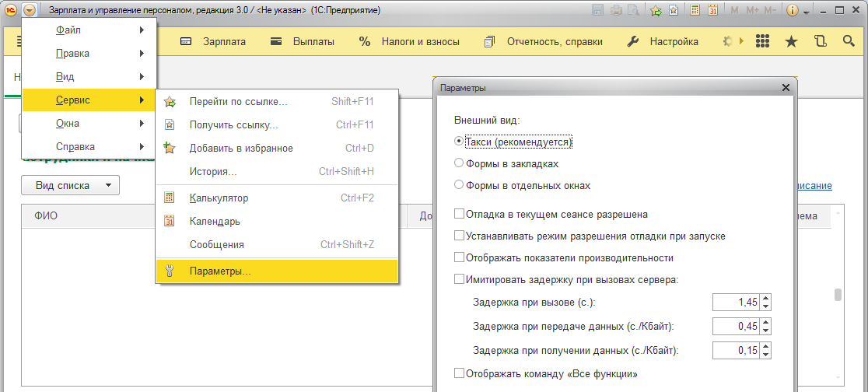This screenshot has height=392, width=868.
Task: Click the gear section icon beside Настройка
Action: 728,41
